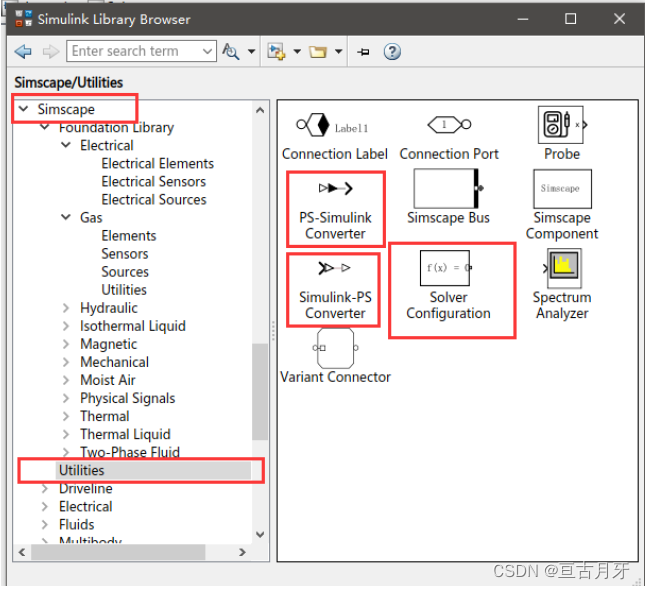Select the Connection Port block icon
The image size is (645, 589).
point(449,124)
